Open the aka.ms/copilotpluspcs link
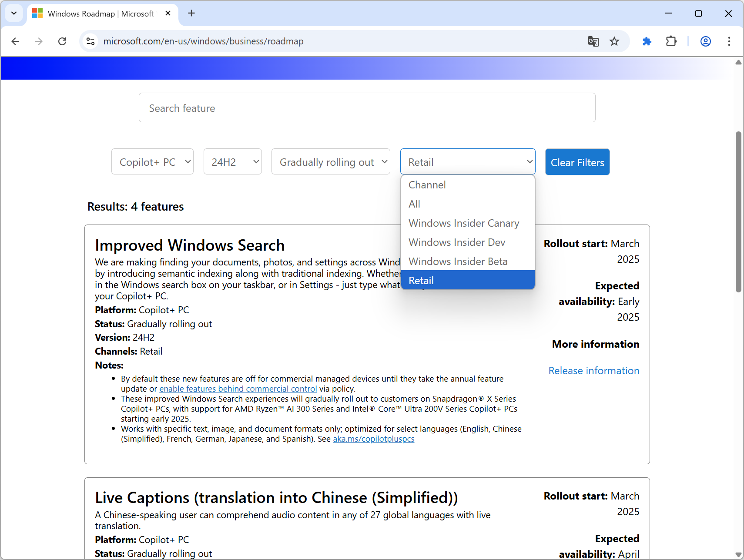The width and height of the screenshot is (744, 560). [x=374, y=439]
